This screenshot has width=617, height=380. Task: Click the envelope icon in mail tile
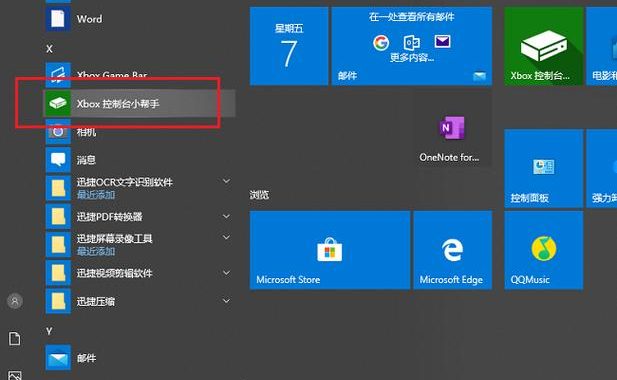(x=443, y=41)
